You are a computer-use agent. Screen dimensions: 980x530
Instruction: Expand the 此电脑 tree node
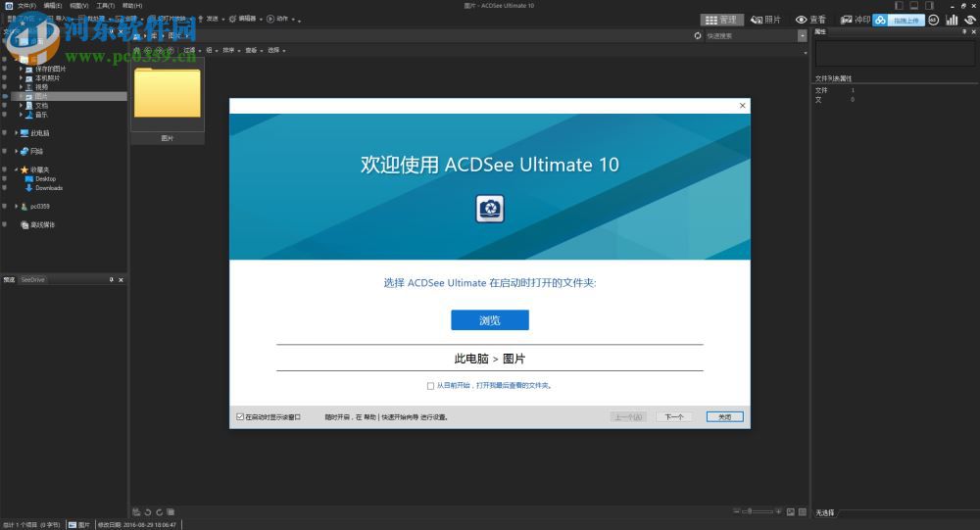coord(17,133)
